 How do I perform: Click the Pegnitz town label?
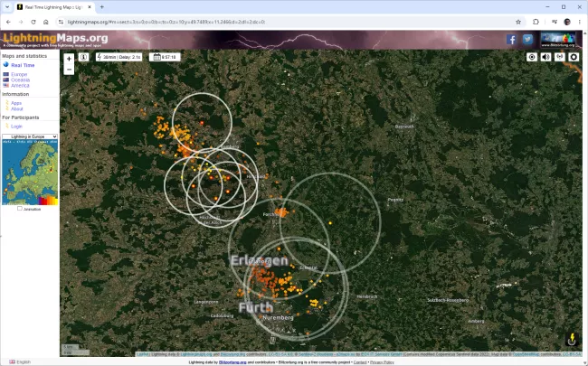tap(395, 200)
